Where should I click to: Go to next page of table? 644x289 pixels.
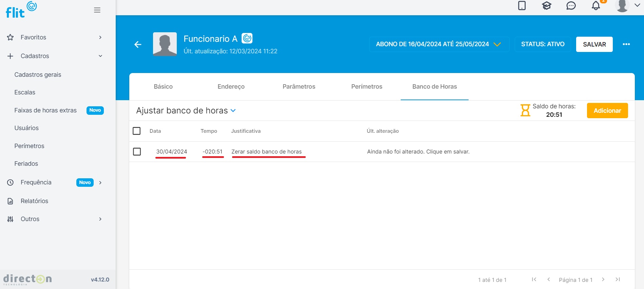click(x=603, y=279)
